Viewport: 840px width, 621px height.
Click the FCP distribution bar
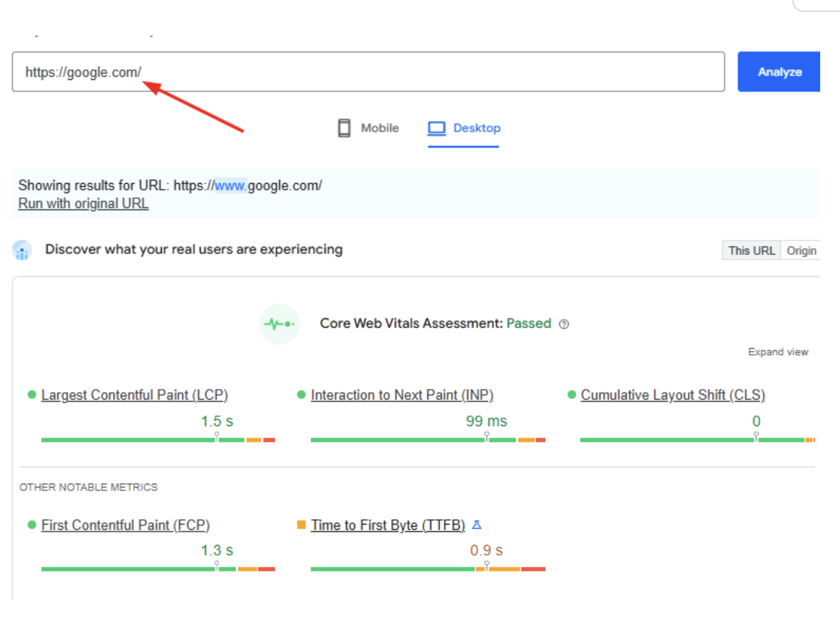[158, 569]
